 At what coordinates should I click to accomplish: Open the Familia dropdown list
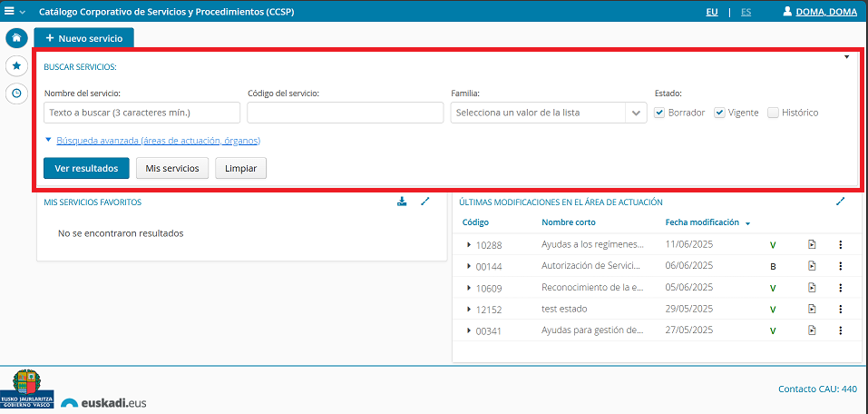(636, 113)
